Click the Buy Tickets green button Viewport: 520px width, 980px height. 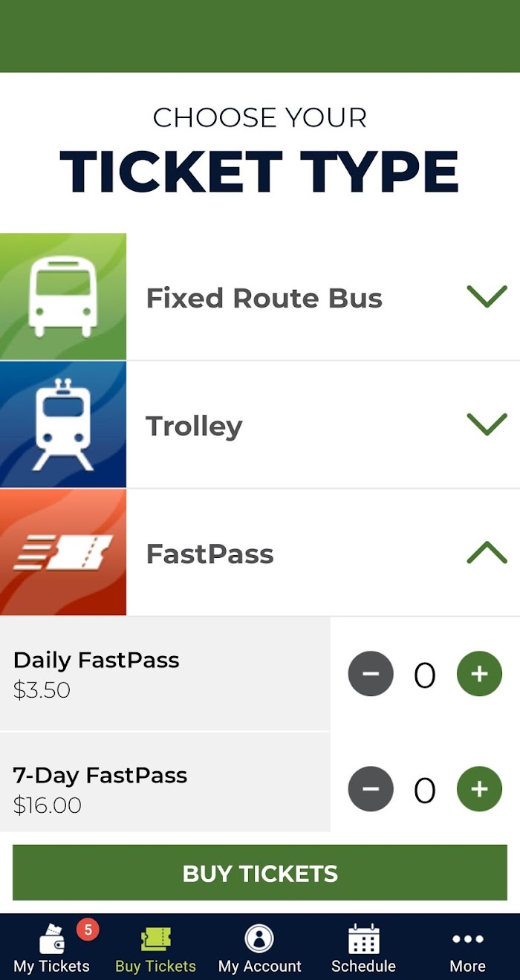(260, 873)
